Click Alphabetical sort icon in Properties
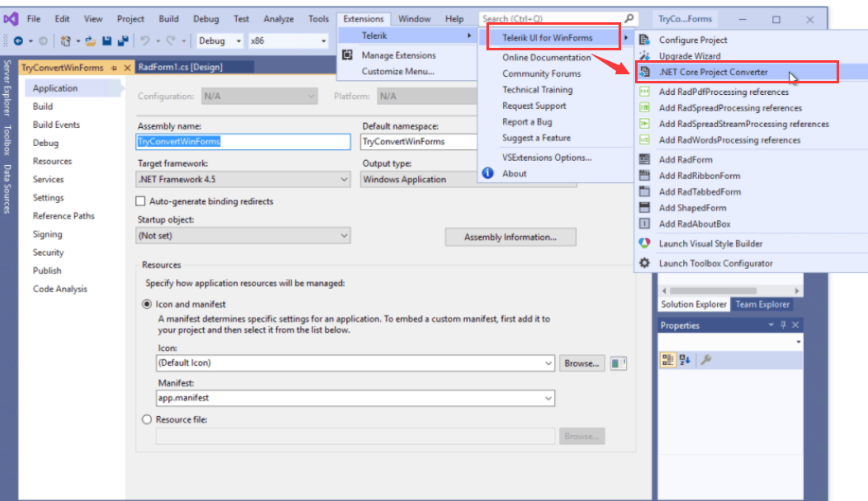 (x=685, y=360)
